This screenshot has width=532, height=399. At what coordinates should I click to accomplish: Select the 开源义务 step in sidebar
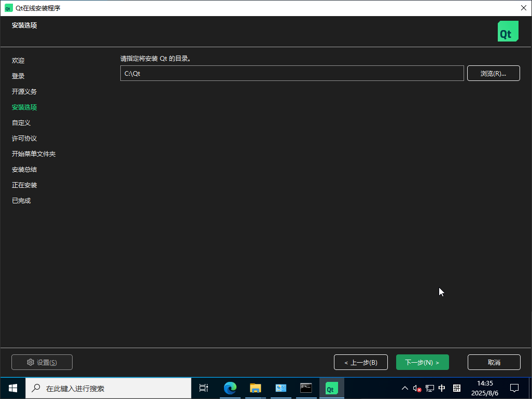click(x=24, y=92)
